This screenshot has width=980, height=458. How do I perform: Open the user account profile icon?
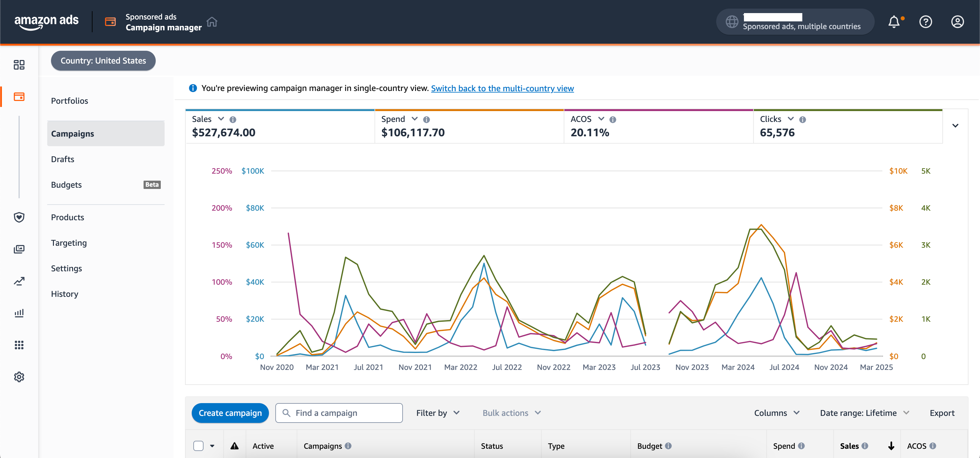point(957,22)
